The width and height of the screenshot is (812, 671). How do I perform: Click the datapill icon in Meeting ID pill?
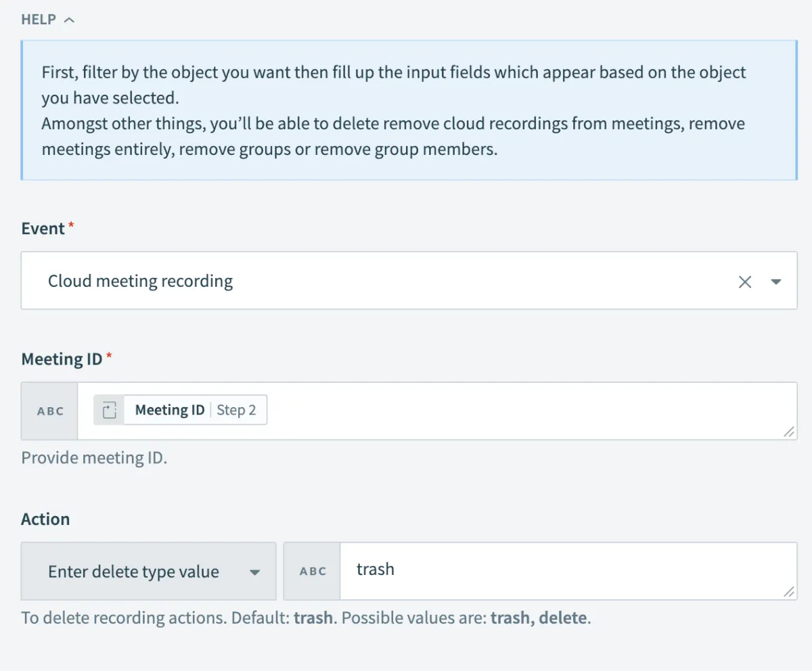pyautogui.click(x=110, y=410)
